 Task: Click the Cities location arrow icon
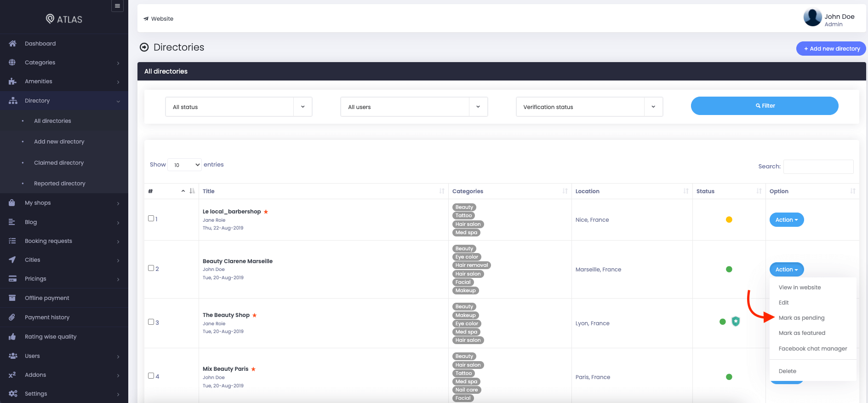[x=12, y=260]
